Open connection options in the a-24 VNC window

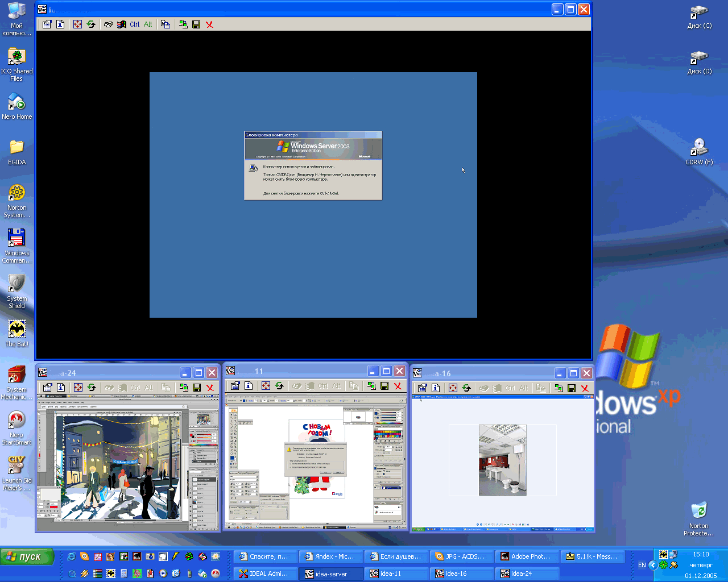pyautogui.click(x=47, y=388)
